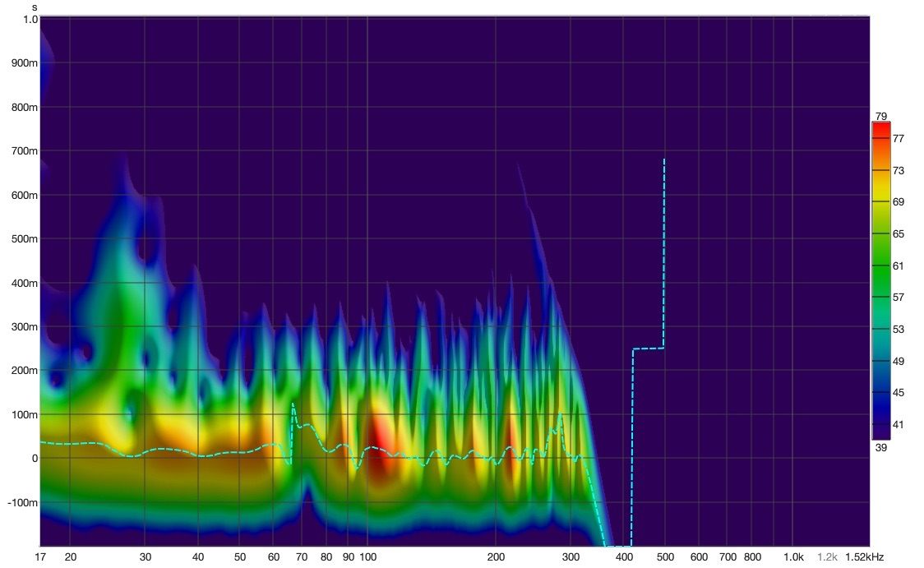Select the 57 tick label on the color scale
Image resolution: width=924 pixels, height=568 pixels.
(898, 298)
